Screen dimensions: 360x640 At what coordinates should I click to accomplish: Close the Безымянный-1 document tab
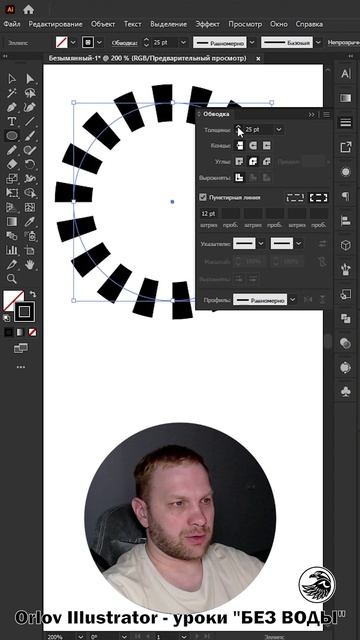[x=258, y=58]
